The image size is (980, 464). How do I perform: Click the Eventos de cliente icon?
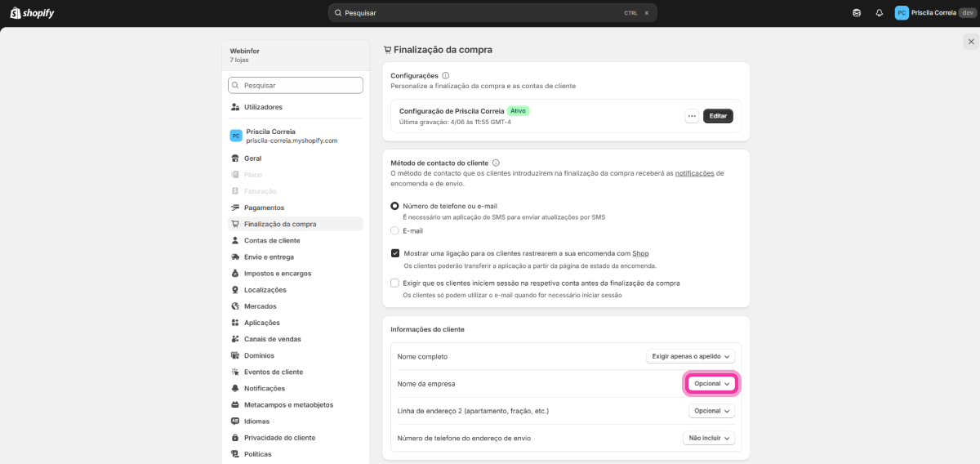[x=235, y=372]
